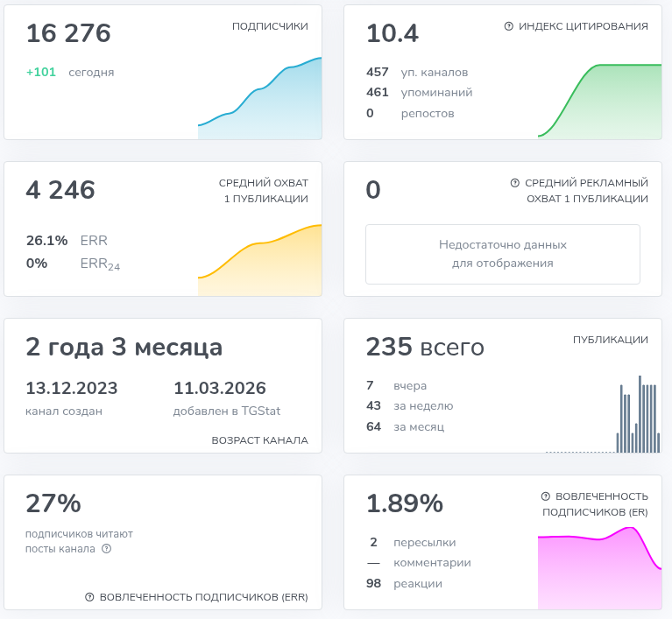Click help icon beside ИНДЕКС ЦИТИРОВАНИЯ
672x619 pixels.
click(x=509, y=26)
